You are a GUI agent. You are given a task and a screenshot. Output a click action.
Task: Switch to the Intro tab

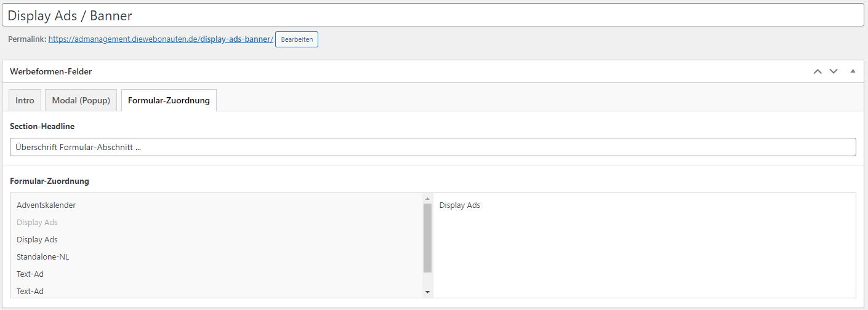tap(25, 101)
